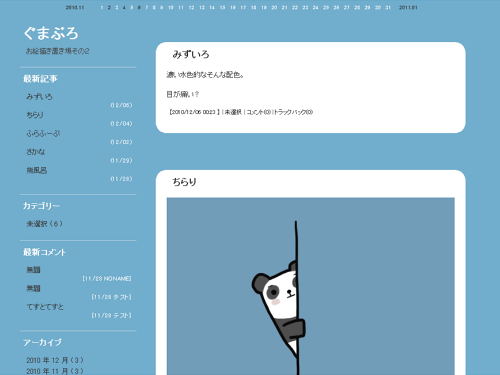Open さかな recent article link

click(x=36, y=152)
